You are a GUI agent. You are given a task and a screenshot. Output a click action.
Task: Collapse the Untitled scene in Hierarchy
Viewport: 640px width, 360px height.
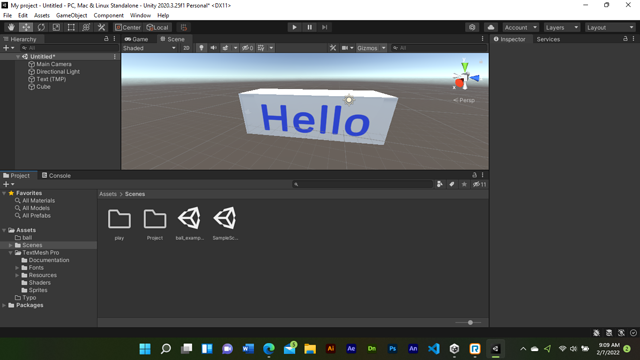[x=18, y=57]
